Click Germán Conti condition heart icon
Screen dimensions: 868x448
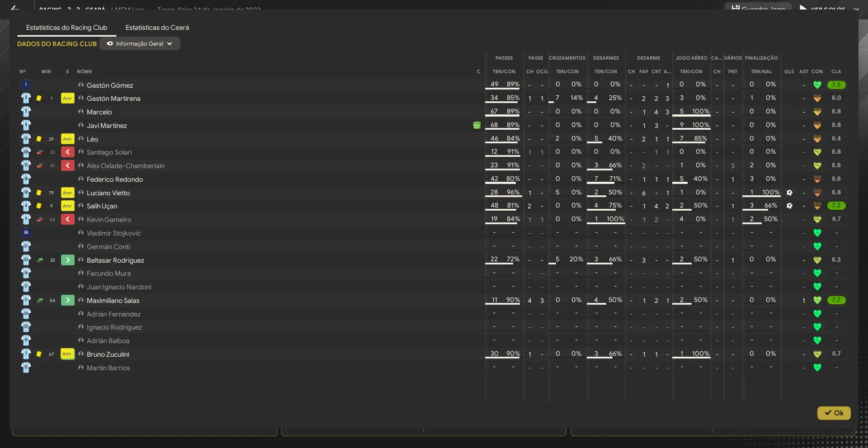tap(817, 246)
